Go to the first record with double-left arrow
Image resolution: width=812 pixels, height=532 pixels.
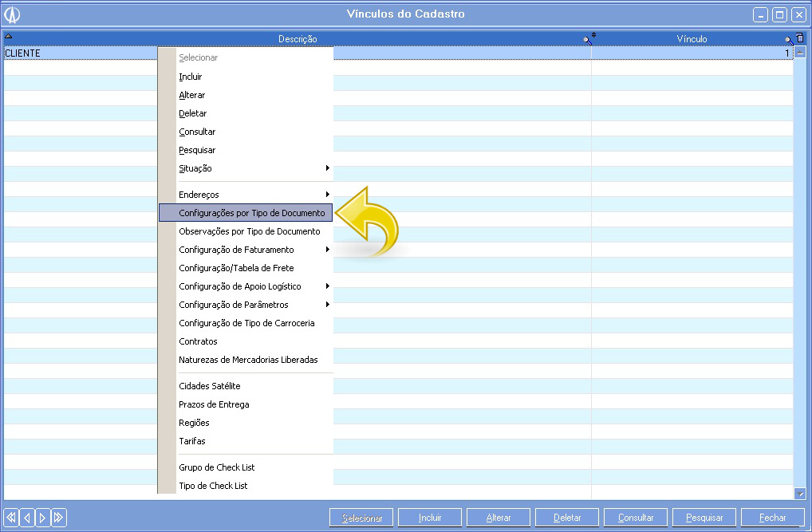pyautogui.click(x=11, y=518)
